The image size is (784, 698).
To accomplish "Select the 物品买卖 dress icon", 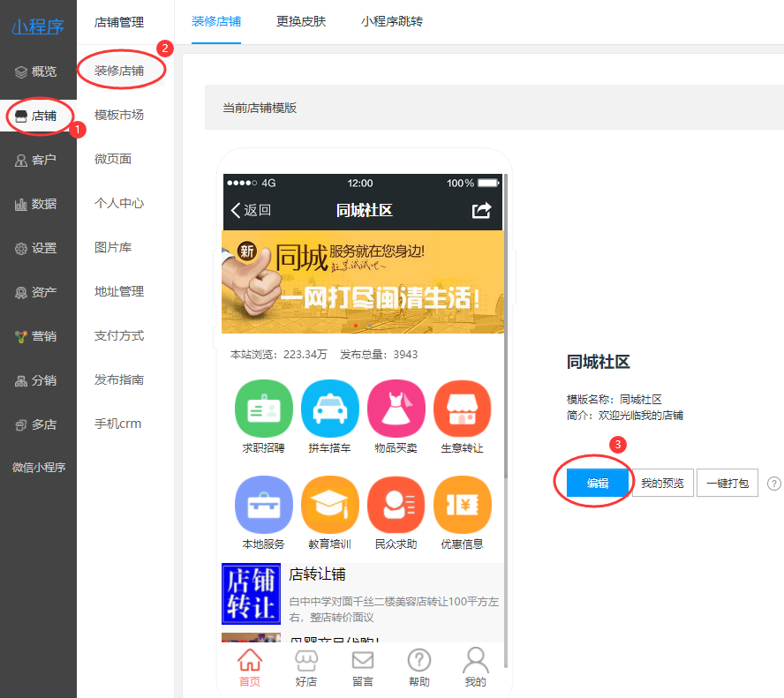I will (396, 409).
